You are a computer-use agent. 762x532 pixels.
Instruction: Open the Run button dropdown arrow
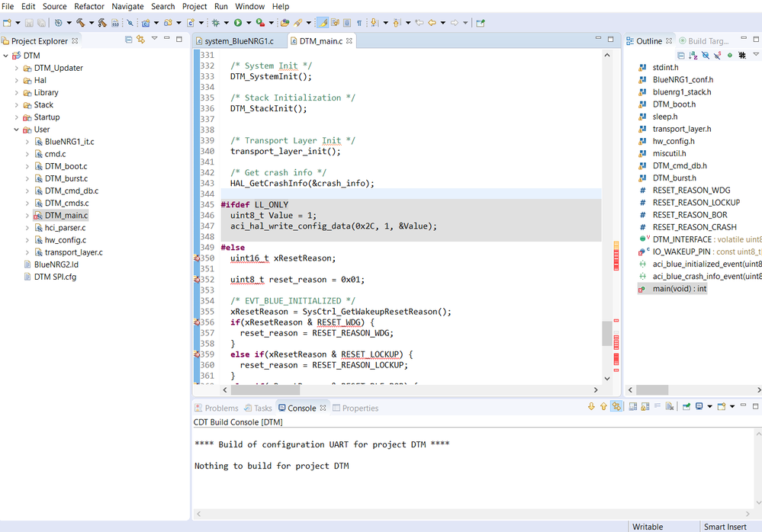click(249, 23)
